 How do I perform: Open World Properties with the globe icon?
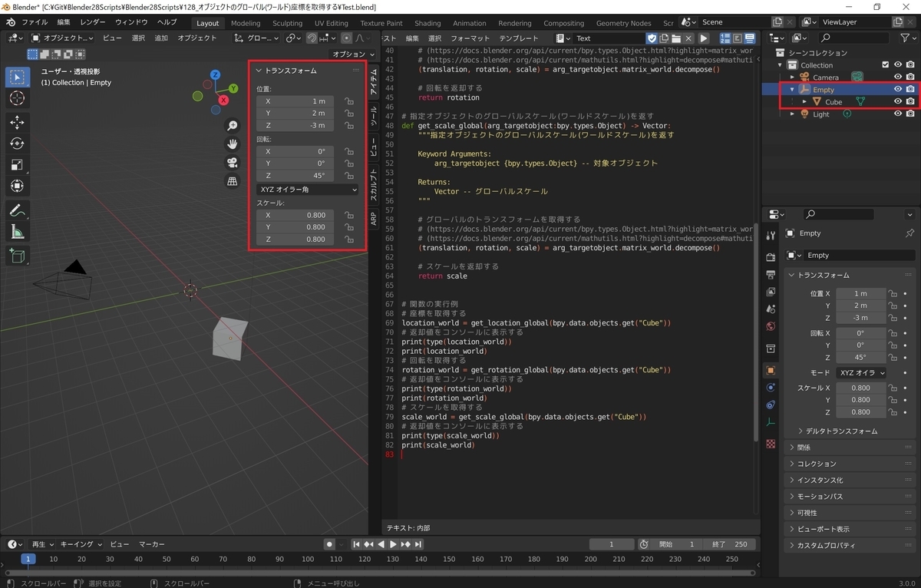coord(771,323)
